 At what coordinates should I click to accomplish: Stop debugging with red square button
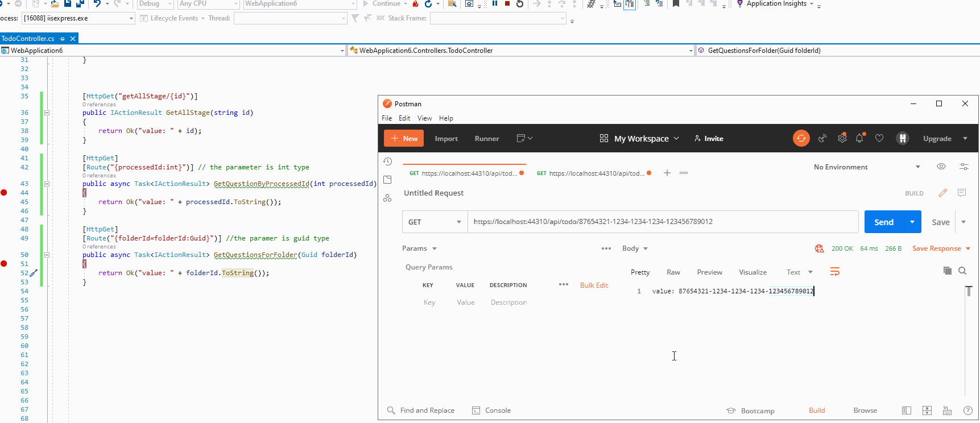pos(507,3)
